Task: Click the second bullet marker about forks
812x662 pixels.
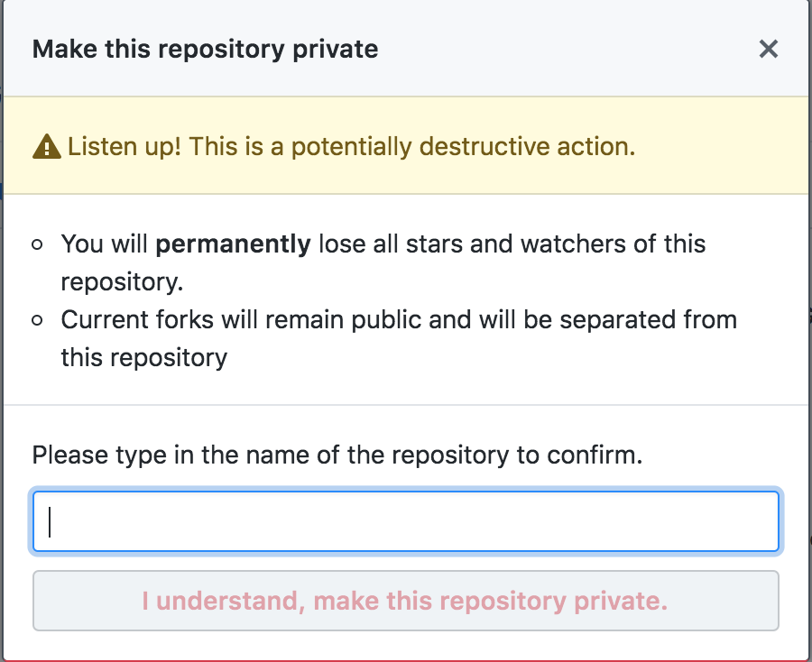Action: (x=38, y=320)
